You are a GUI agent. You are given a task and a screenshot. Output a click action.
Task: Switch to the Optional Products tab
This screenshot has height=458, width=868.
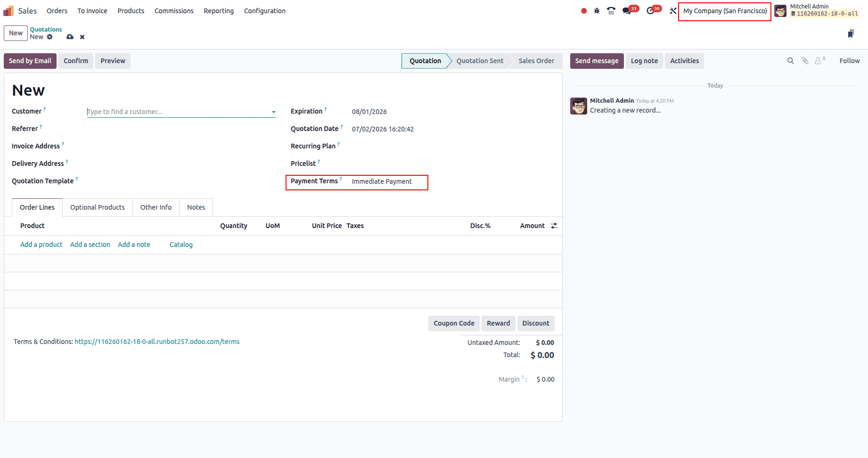pos(98,207)
